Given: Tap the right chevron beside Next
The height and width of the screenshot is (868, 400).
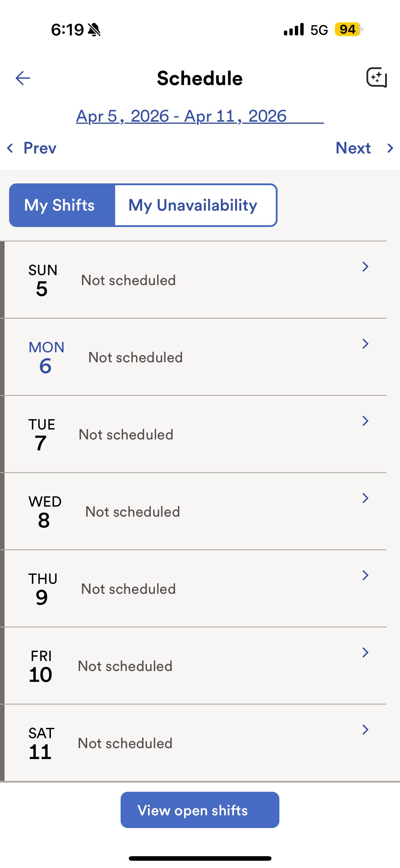Looking at the screenshot, I should [390, 148].
